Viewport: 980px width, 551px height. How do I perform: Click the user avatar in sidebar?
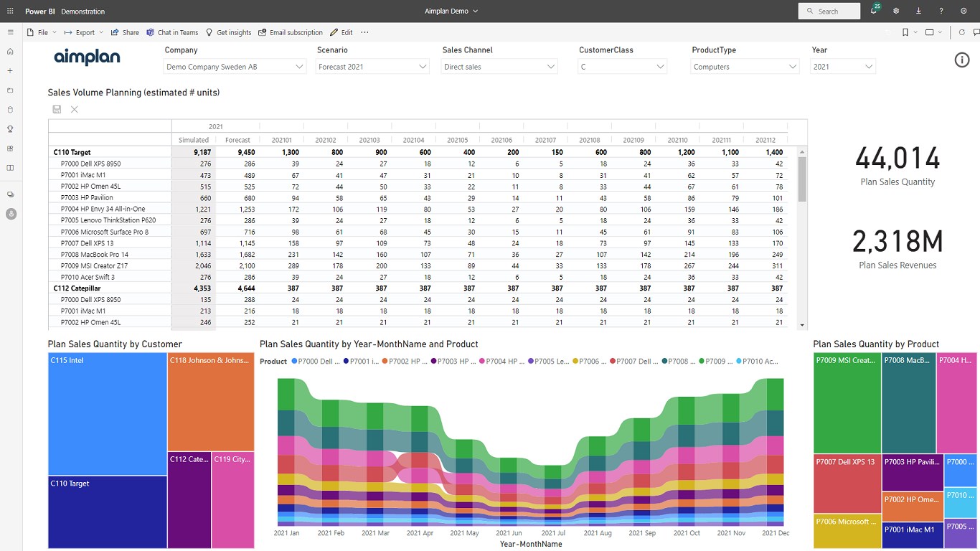tap(10, 214)
